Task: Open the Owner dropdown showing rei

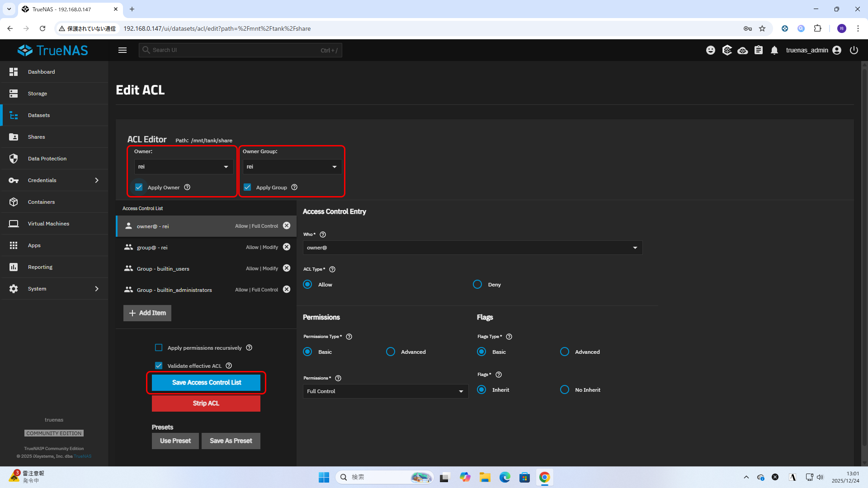Action: coord(184,167)
